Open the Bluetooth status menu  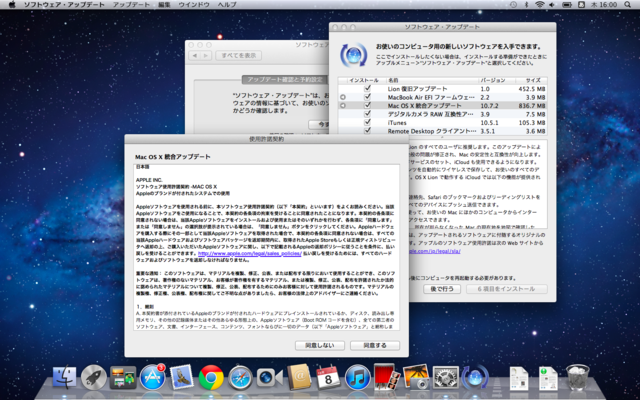click(526, 4)
